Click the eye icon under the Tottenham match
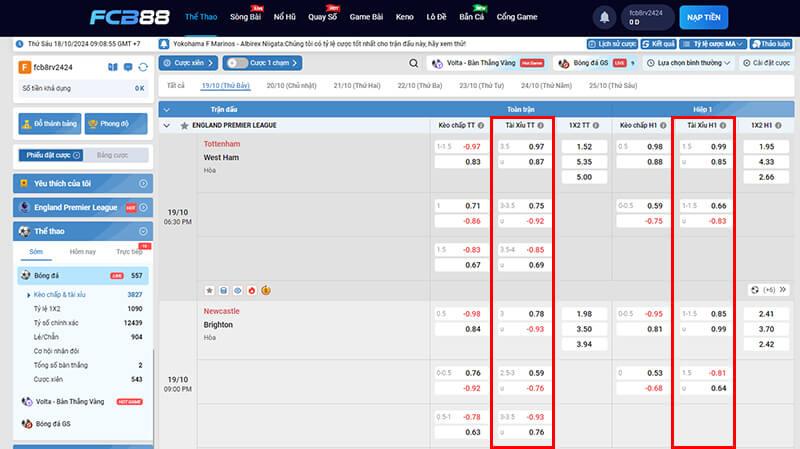Image resolution: width=800 pixels, height=449 pixels. point(238,290)
